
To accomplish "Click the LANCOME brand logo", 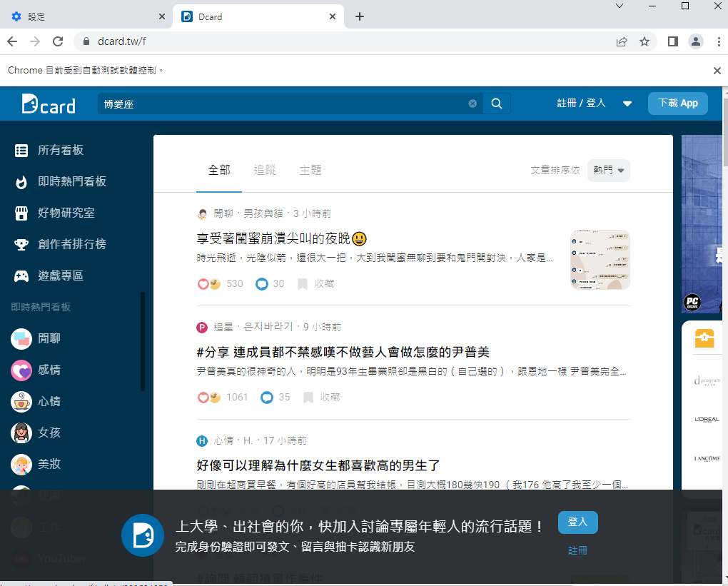I will click(707, 459).
